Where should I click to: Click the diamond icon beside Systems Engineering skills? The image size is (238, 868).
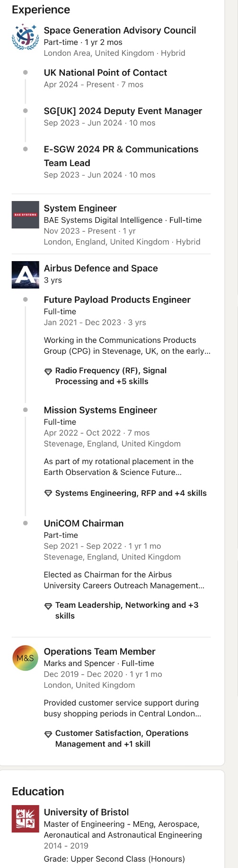(x=48, y=493)
